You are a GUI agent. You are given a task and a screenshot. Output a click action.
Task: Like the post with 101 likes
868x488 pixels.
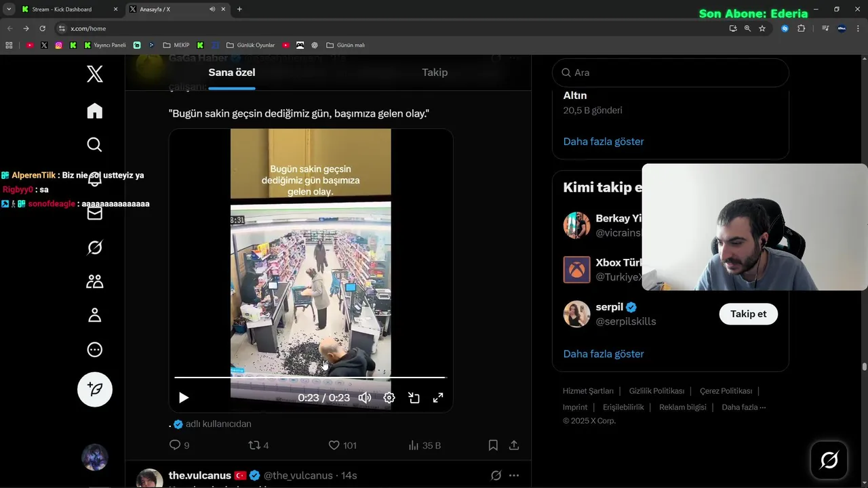point(334,445)
